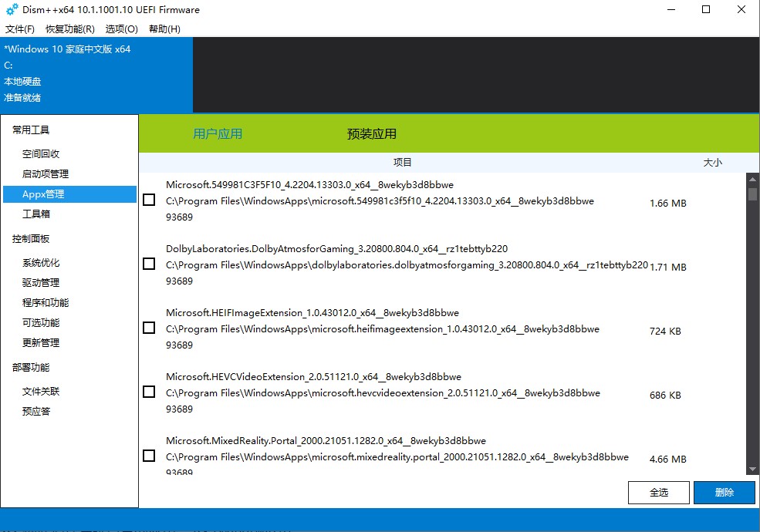Screen dimensions: 760x532
Task: Go to 空间回收 in sidebar
Action: coord(41,154)
